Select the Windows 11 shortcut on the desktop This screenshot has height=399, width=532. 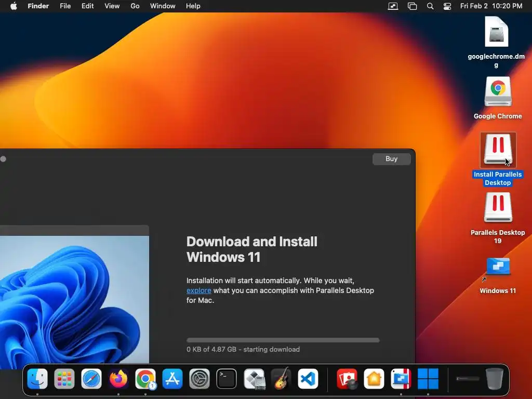[x=498, y=275]
